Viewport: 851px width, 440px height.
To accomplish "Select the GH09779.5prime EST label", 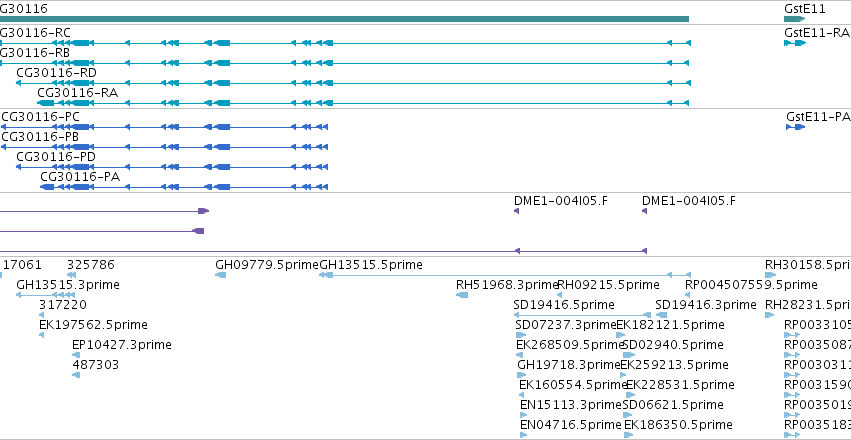I will point(267,265).
